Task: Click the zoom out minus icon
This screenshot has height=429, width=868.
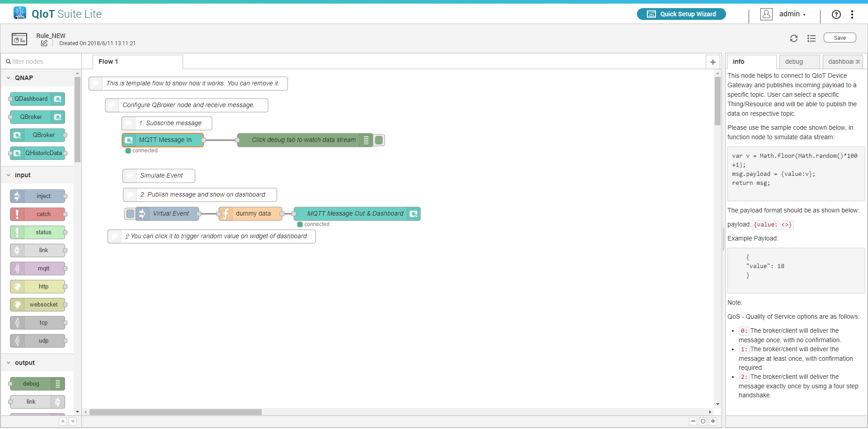Action: point(693,421)
